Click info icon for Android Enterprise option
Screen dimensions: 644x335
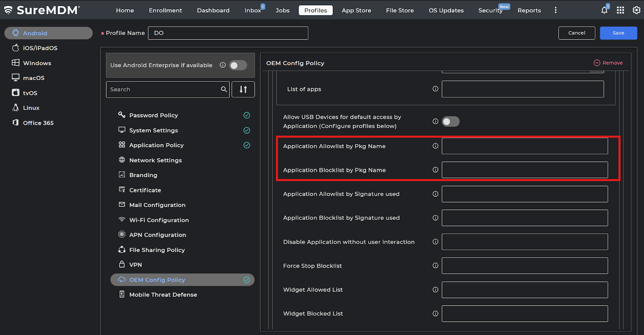tap(223, 65)
